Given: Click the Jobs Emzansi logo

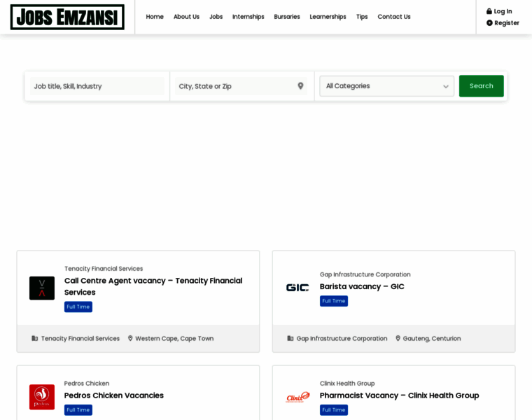Looking at the screenshot, I should click(x=67, y=17).
